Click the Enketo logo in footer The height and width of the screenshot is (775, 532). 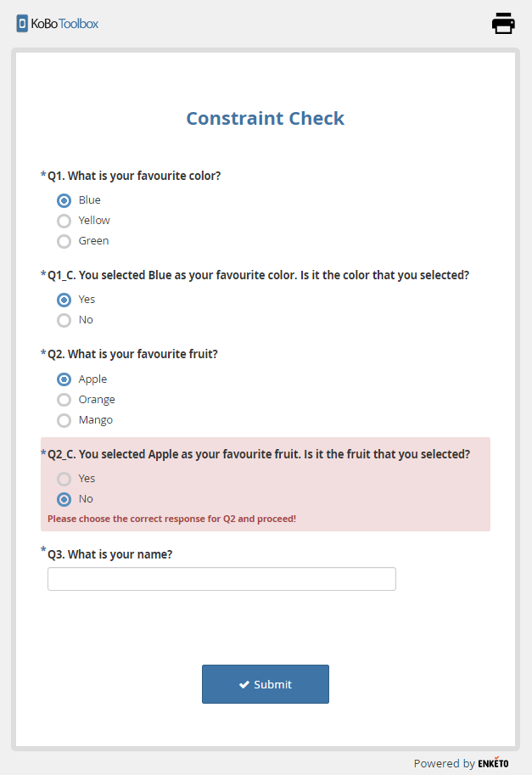(x=493, y=763)
